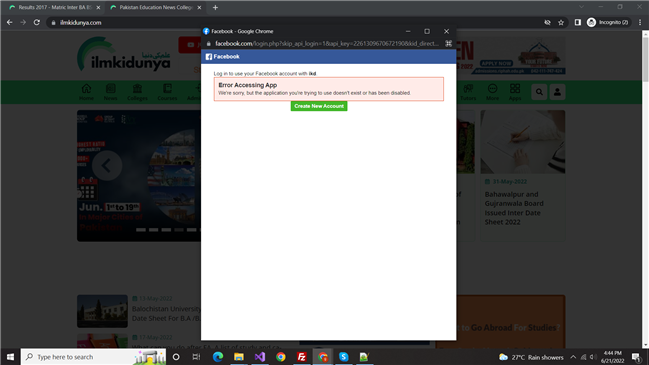Open Colleges in site navigation

coord(137,92)
